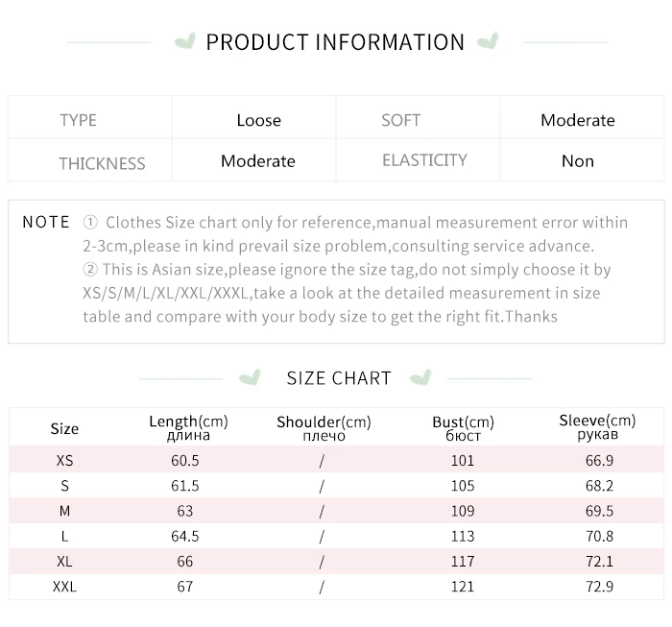Click the Length(cm) column header
Screen dimensions: 672x627
(x=188, y=428)
